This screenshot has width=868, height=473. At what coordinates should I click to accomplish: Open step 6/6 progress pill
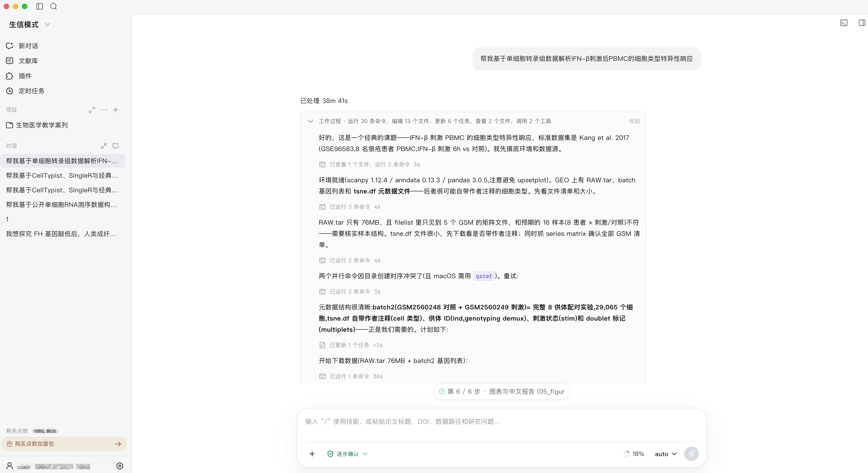tap(501, 391)
